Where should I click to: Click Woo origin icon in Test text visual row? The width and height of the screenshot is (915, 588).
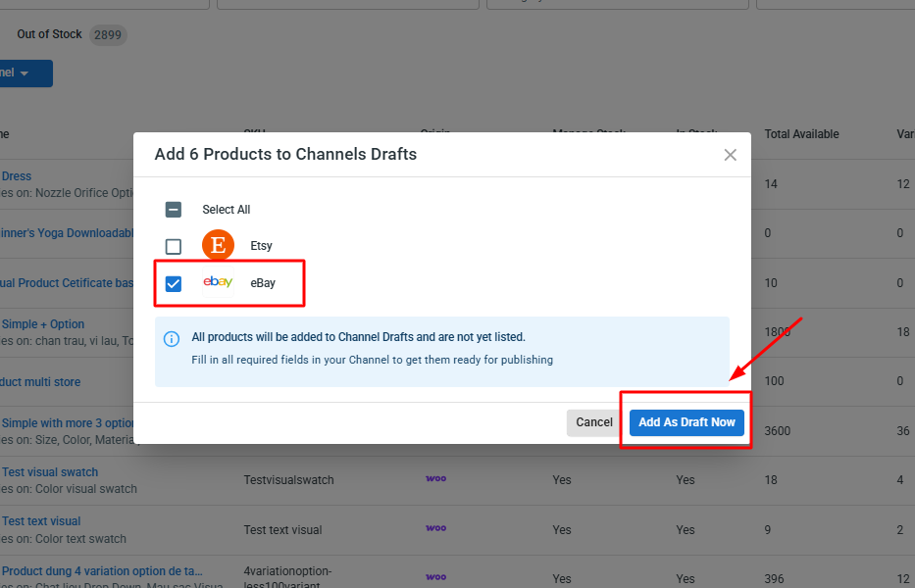435,528
